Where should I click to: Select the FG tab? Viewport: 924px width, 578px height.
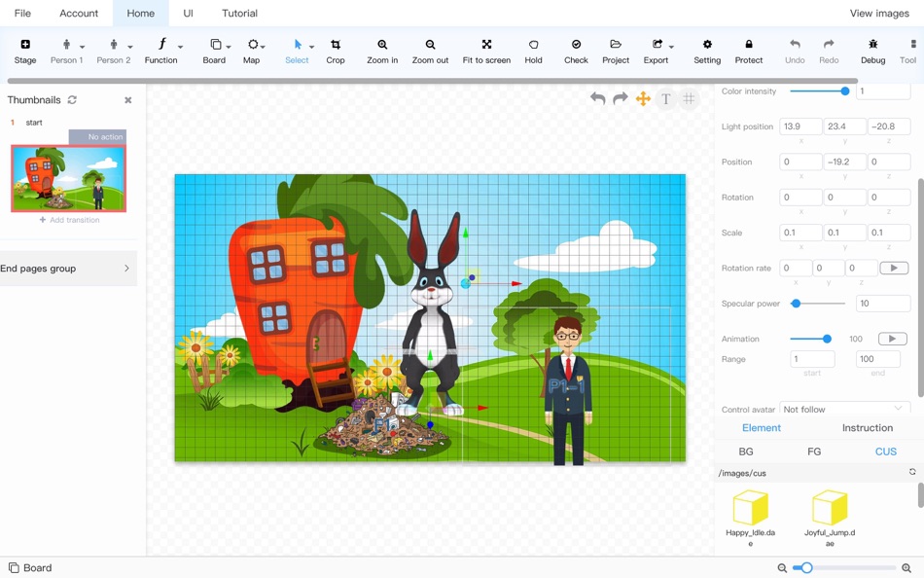(814, 452)
